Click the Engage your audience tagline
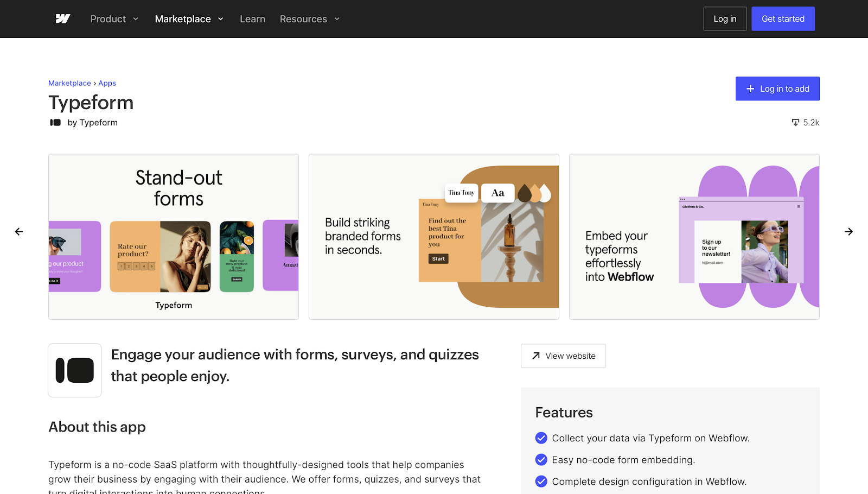This screenshot has width=868, height=494. tap(295, 365)
